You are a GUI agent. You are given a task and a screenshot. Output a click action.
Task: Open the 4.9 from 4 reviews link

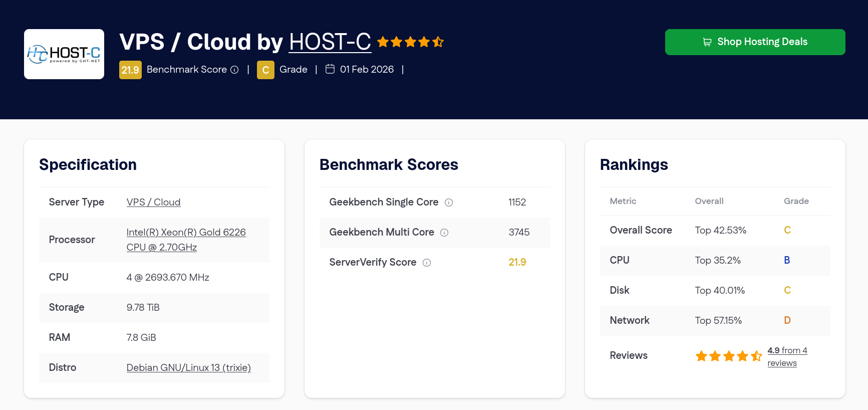(x=787, y=356)
